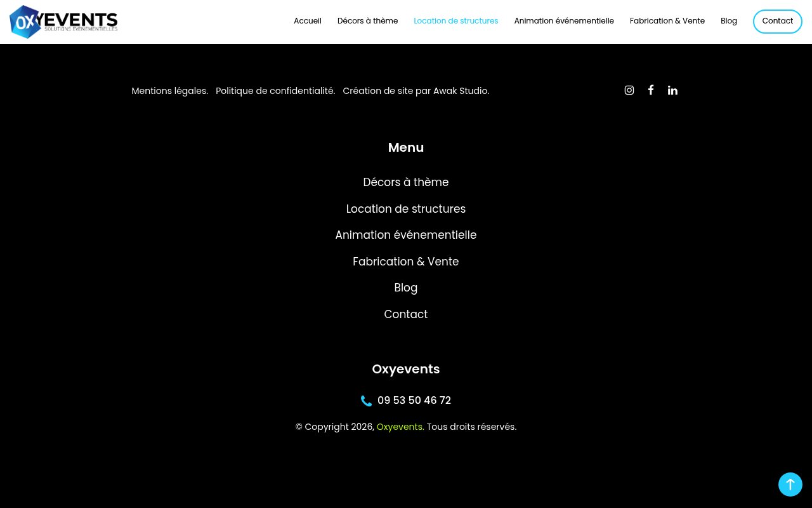Visit Awak Studio website link
This screenshot has width=812, height=508.
pos(461,91)
